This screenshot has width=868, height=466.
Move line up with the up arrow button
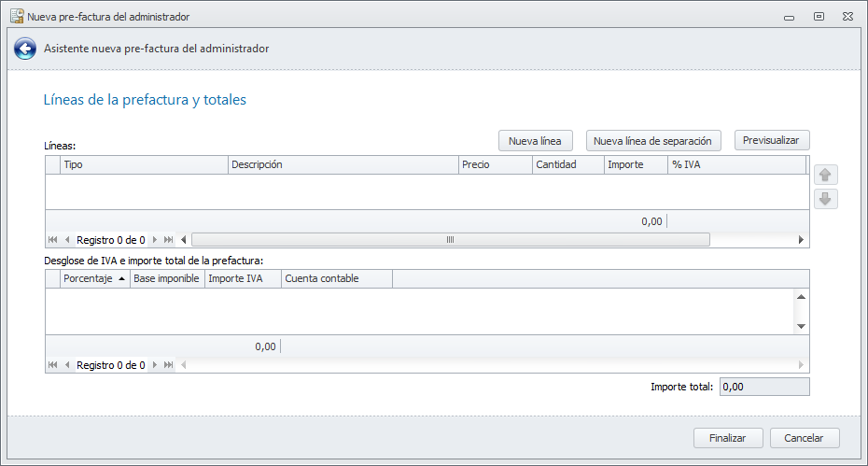(825, 175)
